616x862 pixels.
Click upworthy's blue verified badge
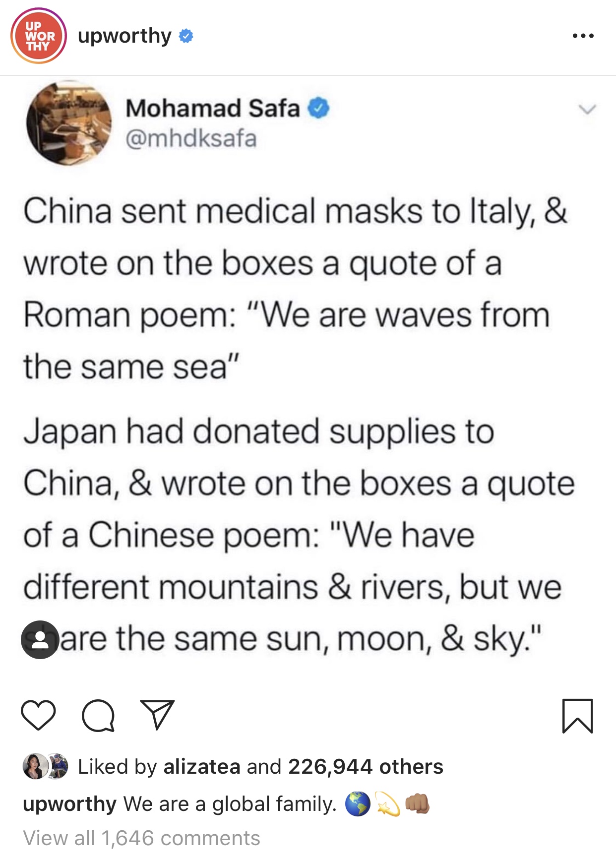[x=186, y=36]
